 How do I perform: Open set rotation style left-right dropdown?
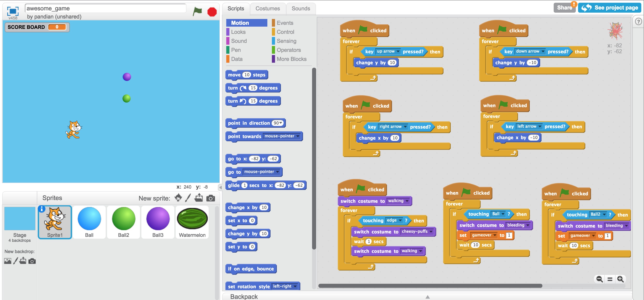pos(295,286)
